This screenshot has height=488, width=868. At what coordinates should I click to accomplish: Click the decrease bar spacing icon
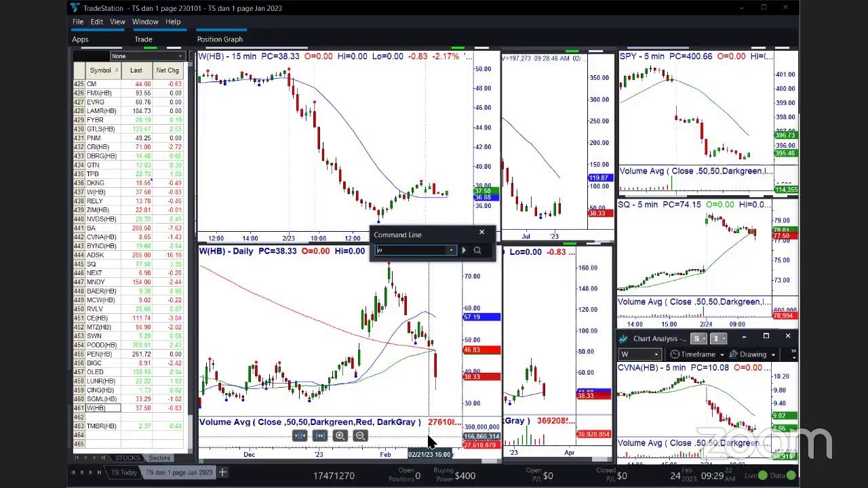click(x=300, y=436)
